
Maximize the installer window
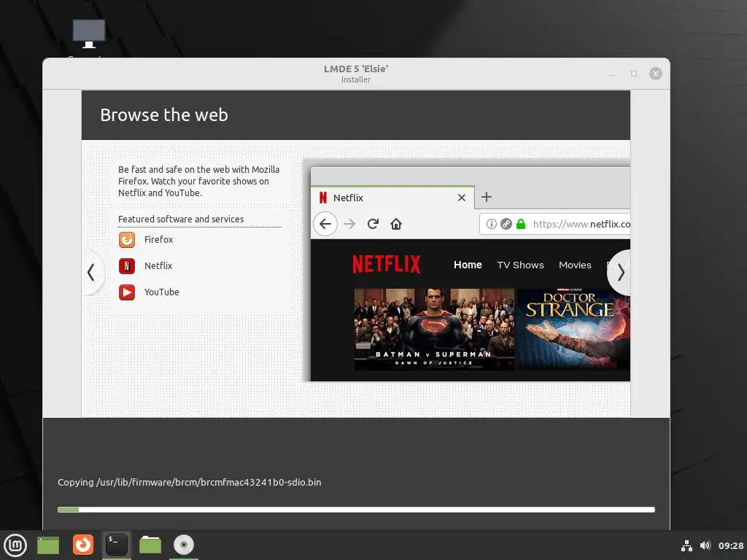click(634, 74)
